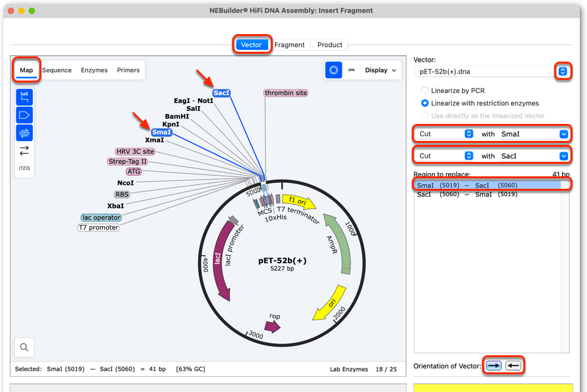Click the T7 promoter feature label

[x=98, y=227]
